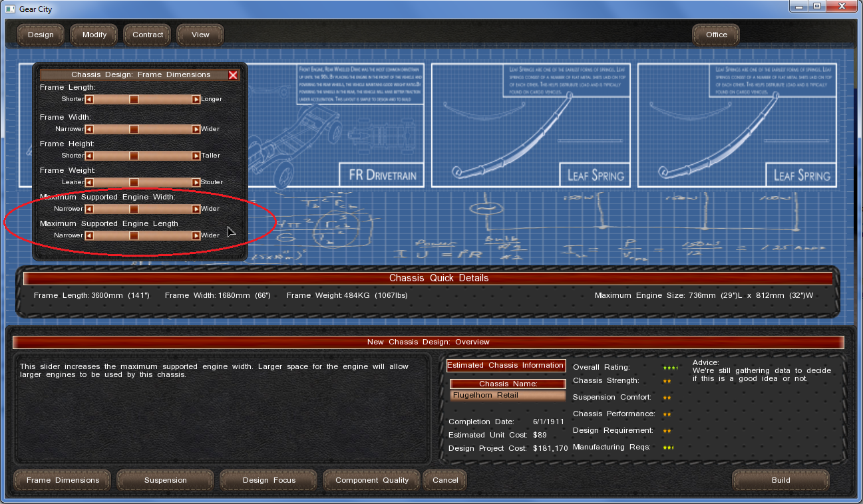The width and height of the screenshot is (863, 504).
Task: Open the Contract menu
Action: pos(147,35)
